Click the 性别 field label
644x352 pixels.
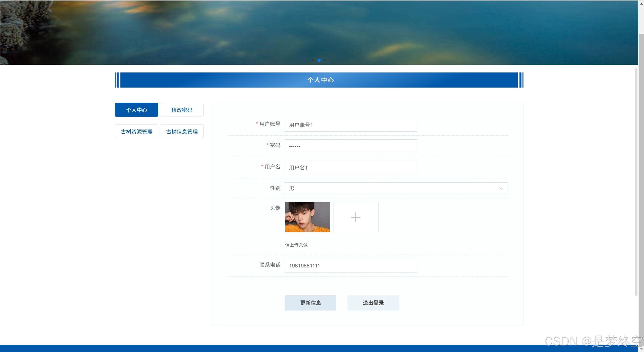point(275,188)
